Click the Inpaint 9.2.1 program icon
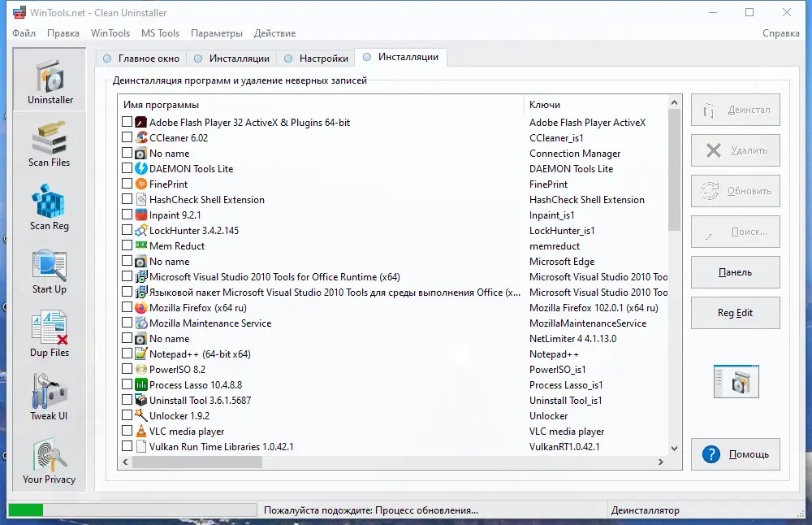 pos(140,215)
